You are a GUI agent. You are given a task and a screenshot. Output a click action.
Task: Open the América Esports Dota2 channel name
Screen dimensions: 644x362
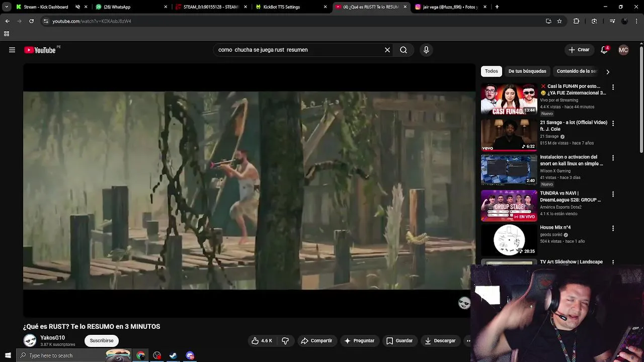(x=560, y=207)
